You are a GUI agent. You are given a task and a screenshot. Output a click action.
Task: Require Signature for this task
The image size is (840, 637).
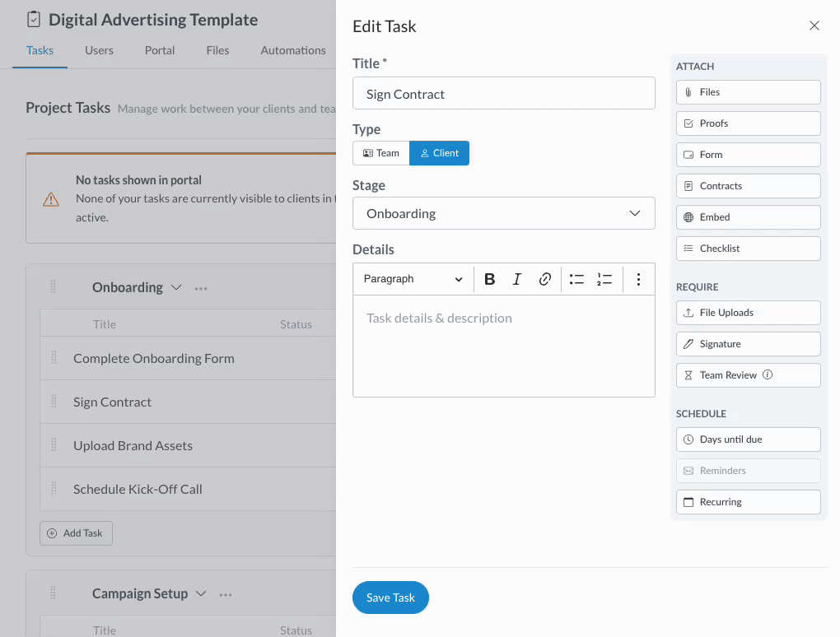pyautogui.click(x=748, y=344)
